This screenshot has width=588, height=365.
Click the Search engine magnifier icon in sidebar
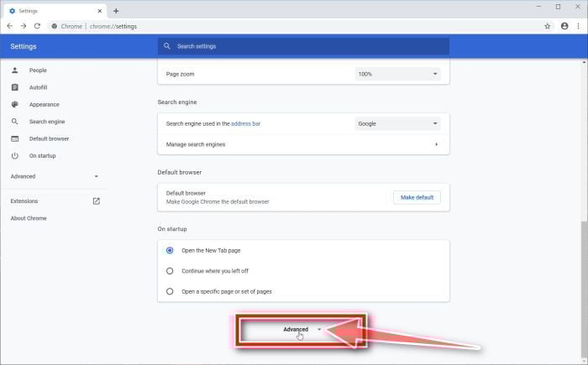point(14,122)
